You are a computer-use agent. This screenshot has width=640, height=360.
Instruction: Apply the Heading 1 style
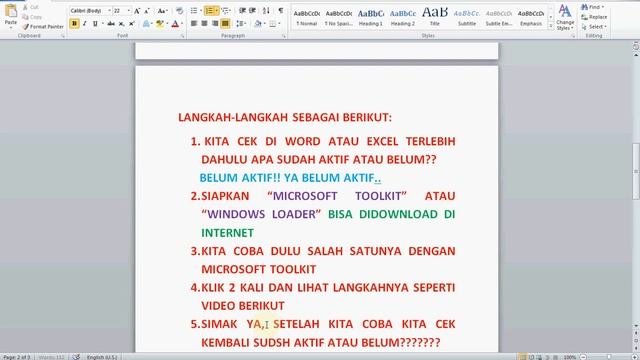pos(371,18)
